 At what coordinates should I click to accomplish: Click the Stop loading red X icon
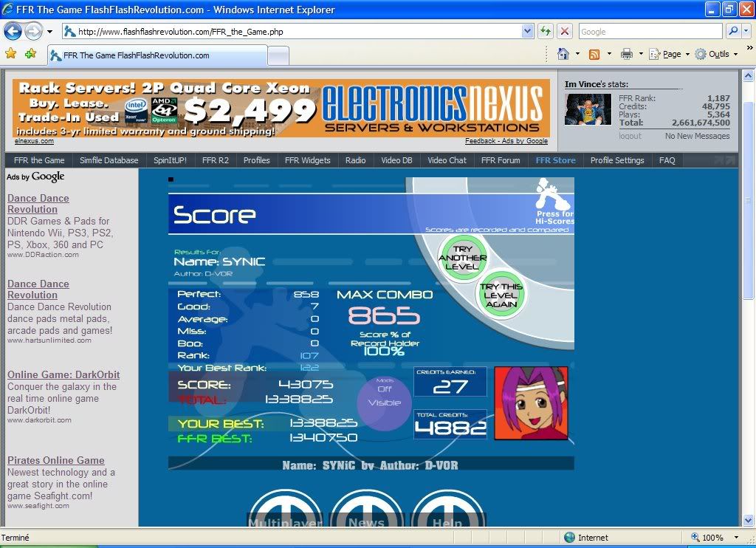coord(565,31)
